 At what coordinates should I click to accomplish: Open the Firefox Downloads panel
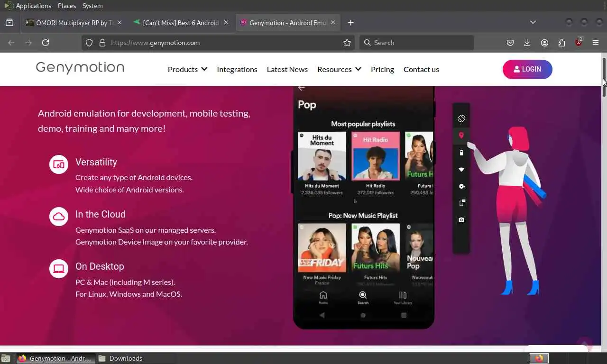527,43
